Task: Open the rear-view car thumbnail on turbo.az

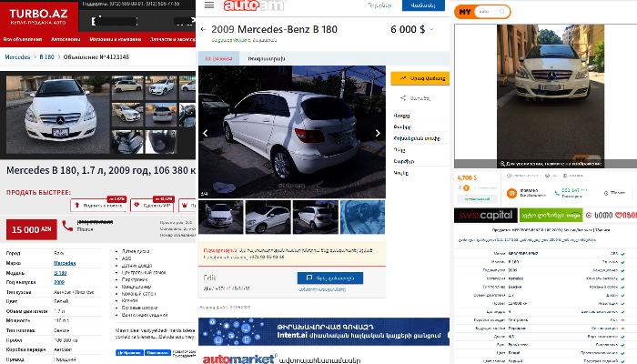Action: [x=161, y=115]
